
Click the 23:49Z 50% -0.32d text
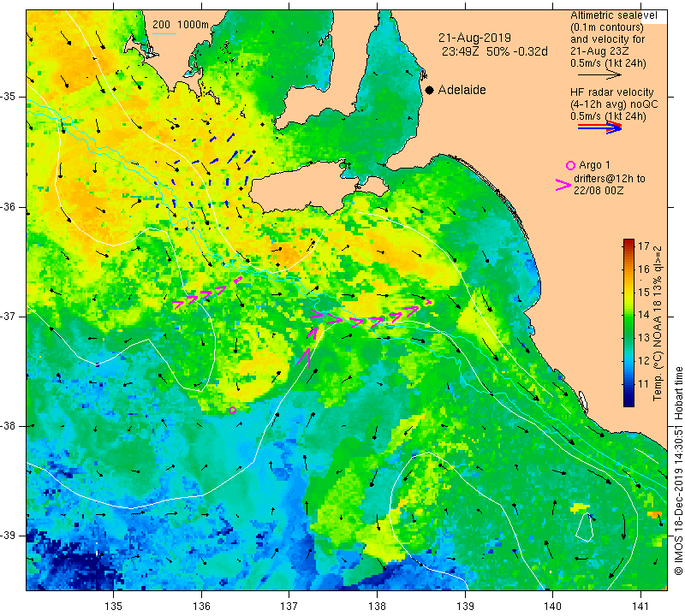tap(495, 51)
